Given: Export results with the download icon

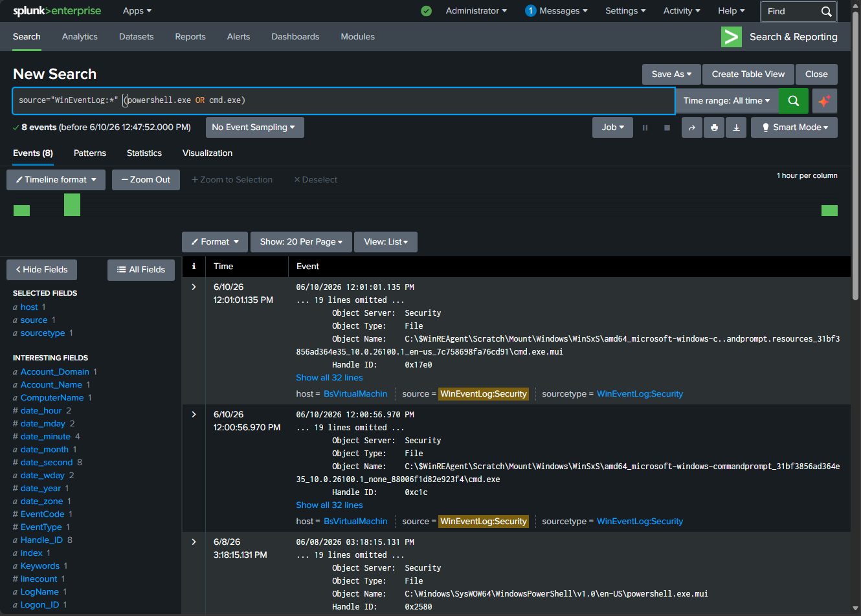Looking at the screenshot, I should [736, 127].
